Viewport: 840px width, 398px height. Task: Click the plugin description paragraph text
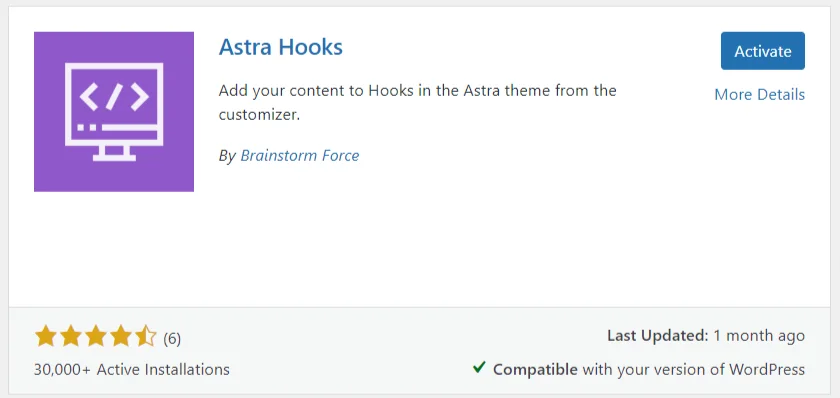coord(417,102)
